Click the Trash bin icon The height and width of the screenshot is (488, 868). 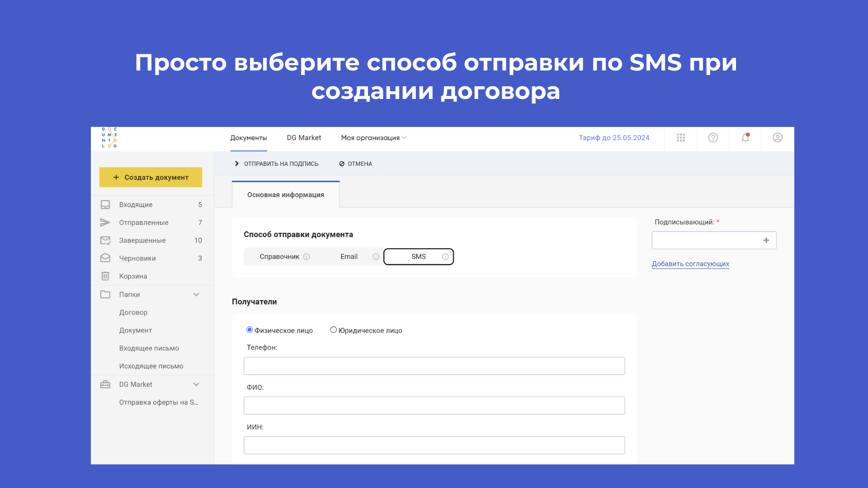[x=105, y=276]
